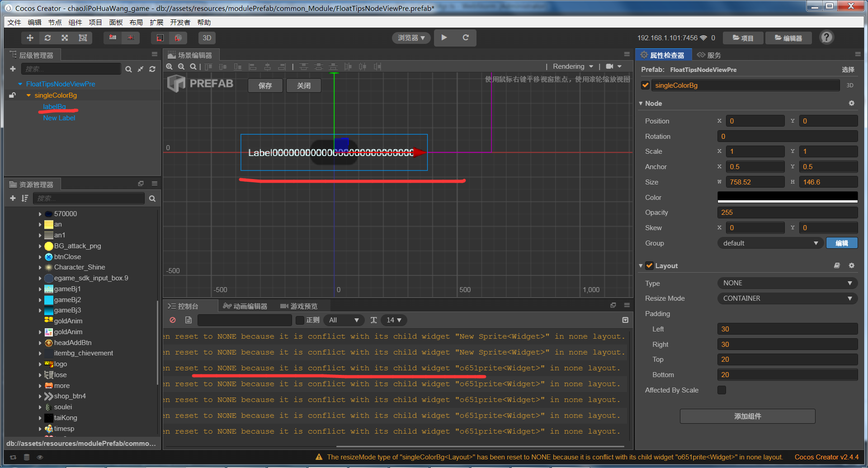Click the 编辑器 folder button

(788, 38)
